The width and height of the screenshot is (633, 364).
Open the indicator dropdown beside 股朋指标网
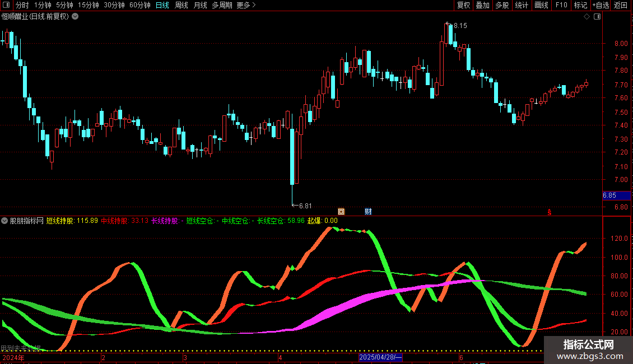coord(4,221)
